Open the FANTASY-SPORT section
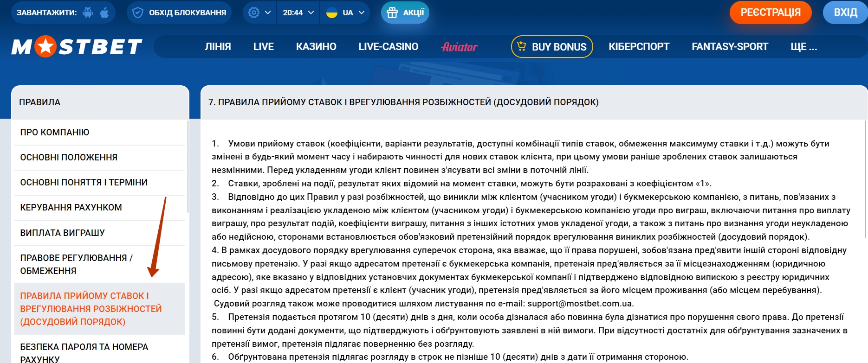Screen dimensions: 868x363 730,46
